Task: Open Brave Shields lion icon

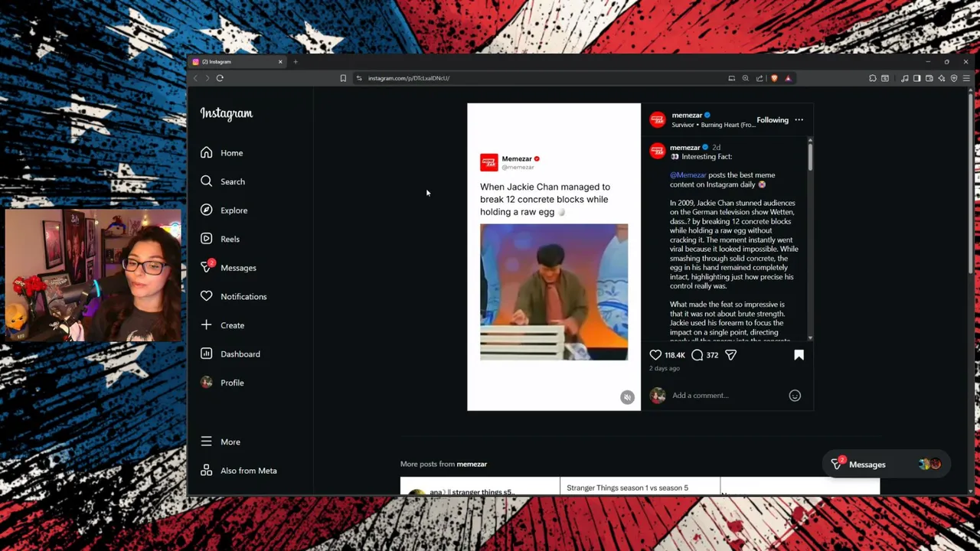Action: 774,78
